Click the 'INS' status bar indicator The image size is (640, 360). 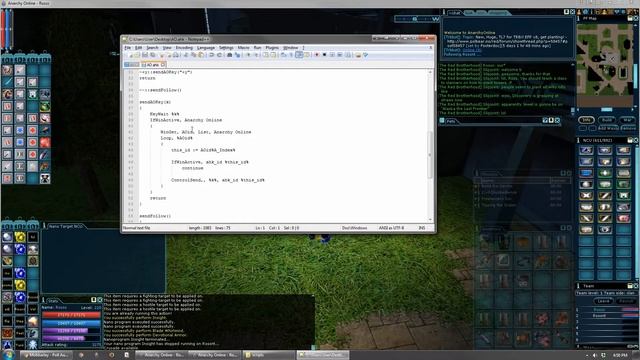click(422, 228)
